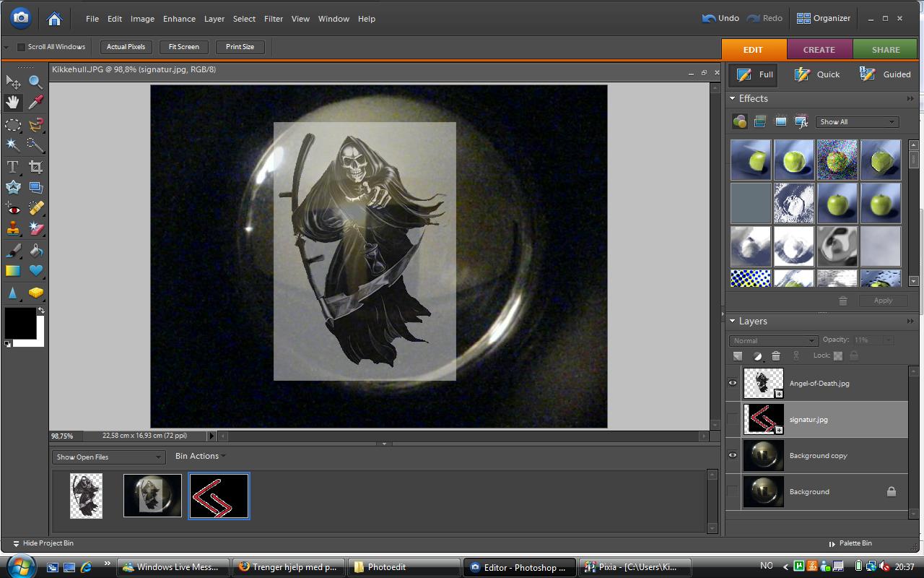Select the Sponge tool
Viewport: 924px width, 578px height.
(35, 293)
